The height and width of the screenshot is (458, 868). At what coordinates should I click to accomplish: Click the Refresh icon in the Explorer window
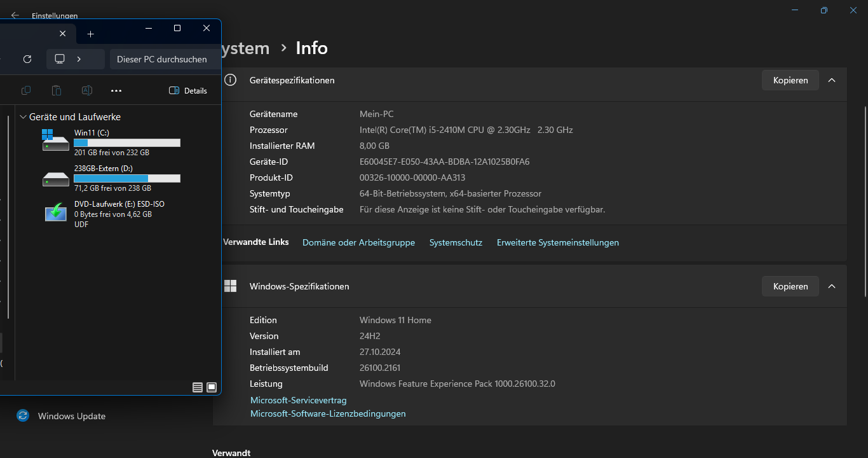click(x=27, y=59)
